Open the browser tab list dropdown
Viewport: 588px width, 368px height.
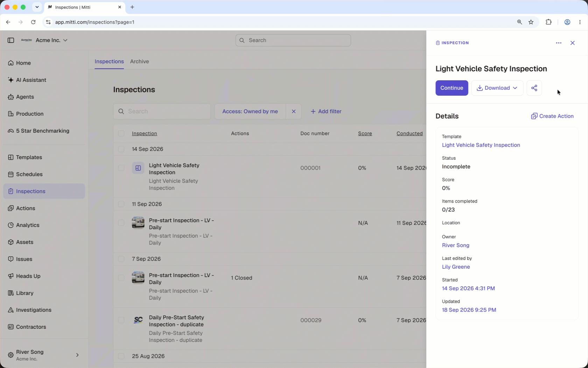coord(37,7)
